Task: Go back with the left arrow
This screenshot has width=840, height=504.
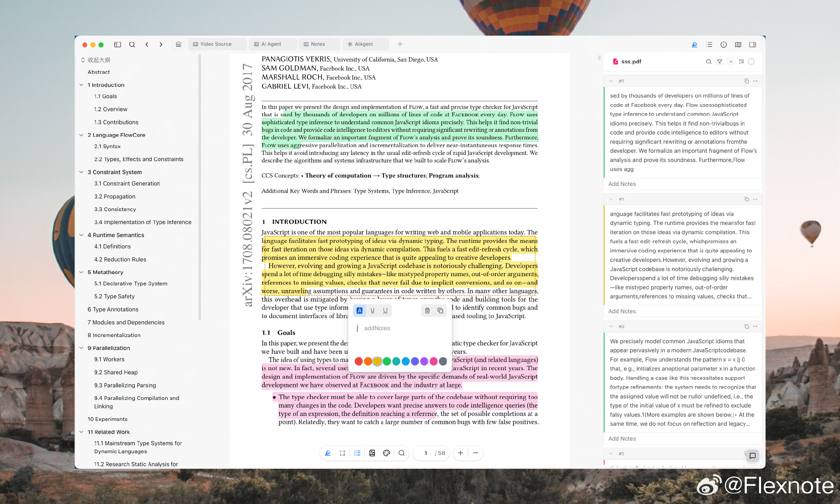Action: [147, 44]
